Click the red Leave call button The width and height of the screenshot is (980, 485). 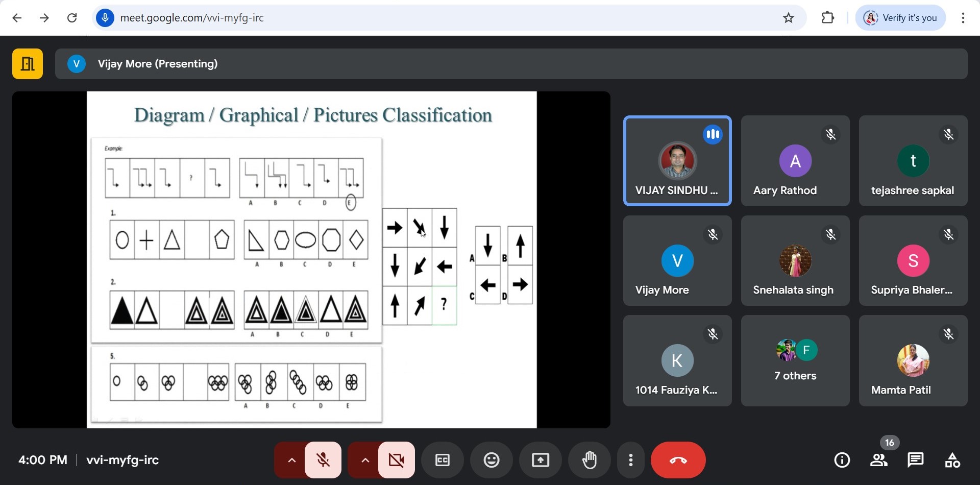(678, 460)
